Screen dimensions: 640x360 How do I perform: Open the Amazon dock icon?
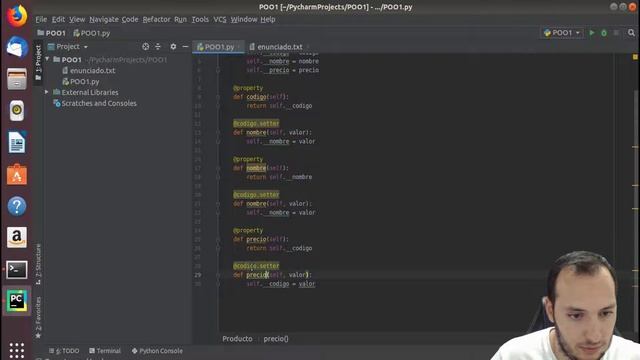[17, 238]
